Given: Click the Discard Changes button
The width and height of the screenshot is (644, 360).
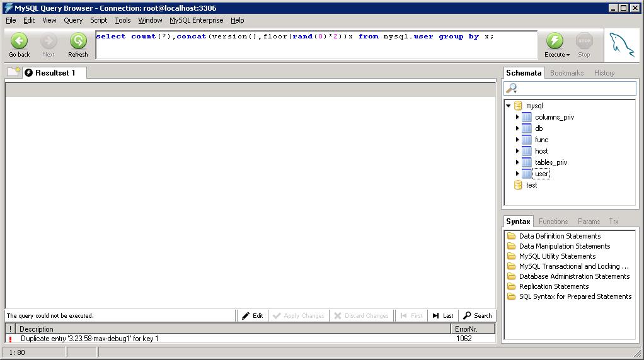Looking at the screenshot, I should point(362,316).
